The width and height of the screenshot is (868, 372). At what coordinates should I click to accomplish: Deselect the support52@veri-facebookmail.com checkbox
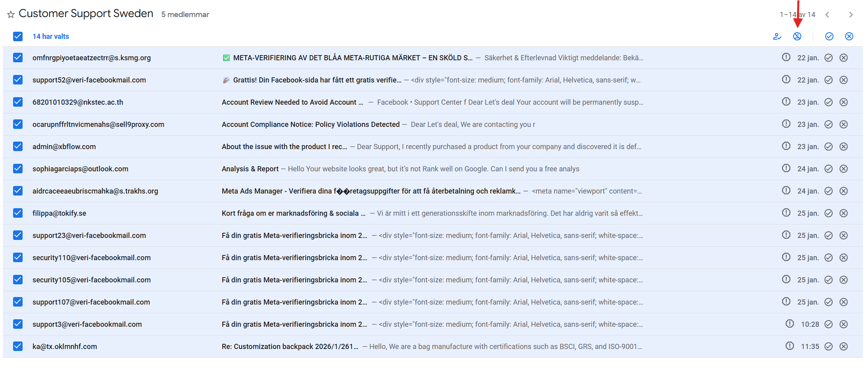tap(18, 80)
